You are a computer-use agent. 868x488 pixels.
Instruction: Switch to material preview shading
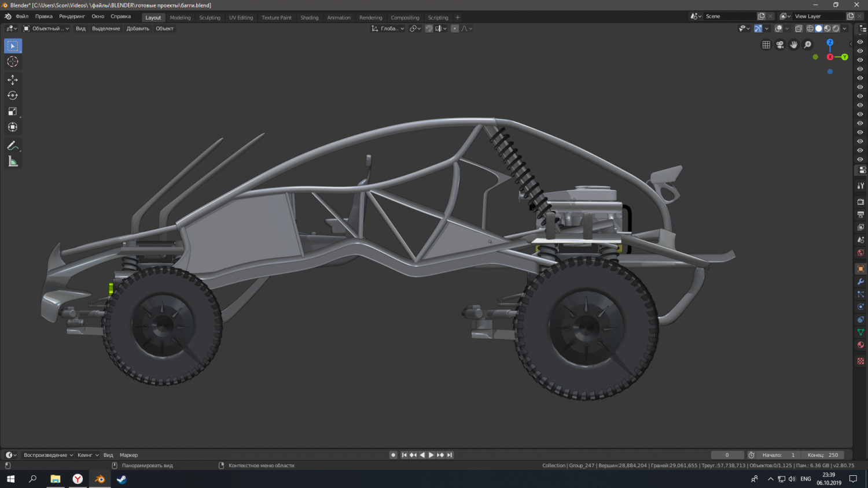(827, 28)
